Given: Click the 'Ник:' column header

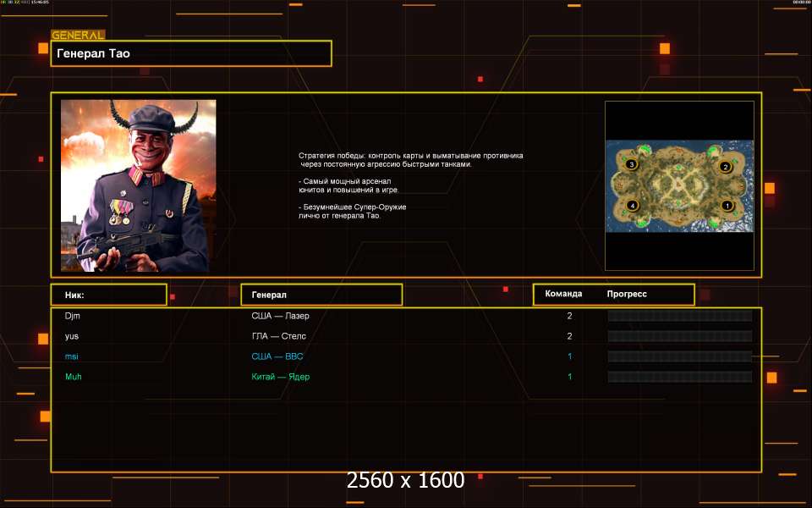Looking at the screenshot, I should tap(109, 295).
